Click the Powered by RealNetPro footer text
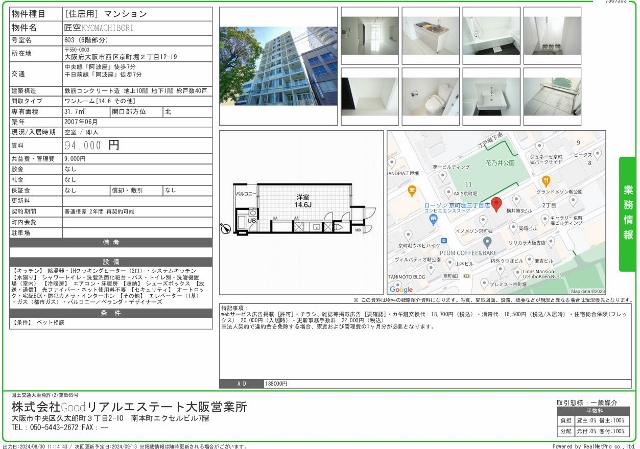The width and height of the screenshot is (640, 449). coord(594,446)
